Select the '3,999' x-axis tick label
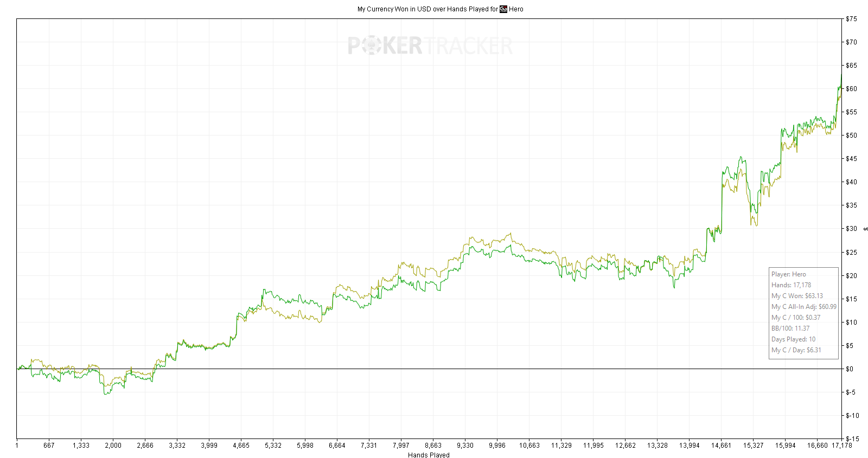Viewport: 868px width, 458px height. (209, 446)
